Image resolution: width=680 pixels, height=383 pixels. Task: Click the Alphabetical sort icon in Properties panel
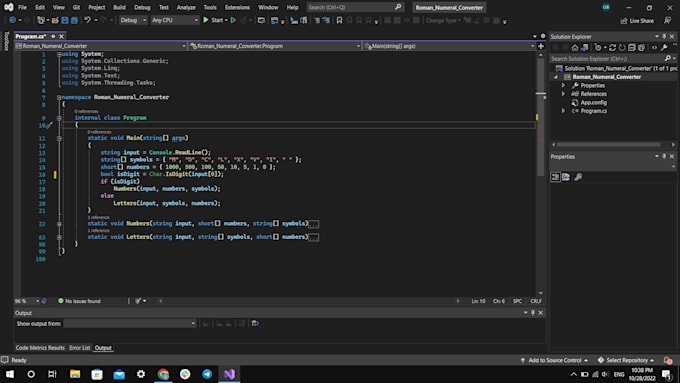566,177
